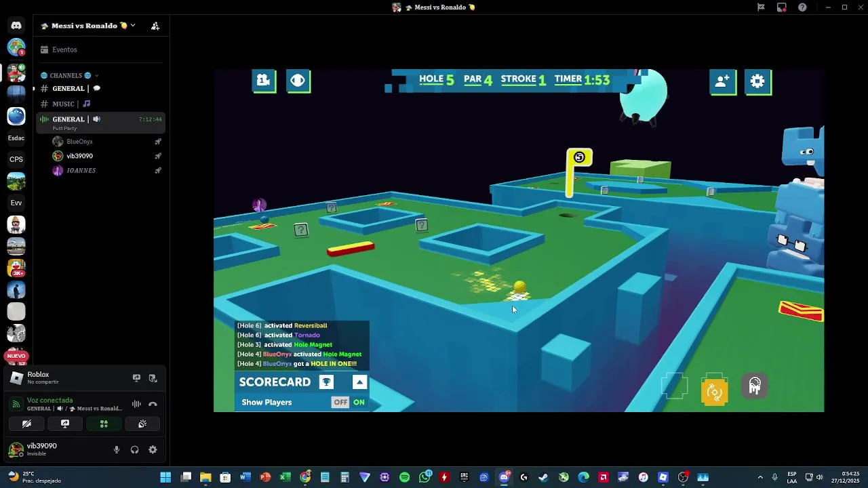The image size is (868, 488).
Task: Click the add player icon in game
Action: (x=723, y=81)
